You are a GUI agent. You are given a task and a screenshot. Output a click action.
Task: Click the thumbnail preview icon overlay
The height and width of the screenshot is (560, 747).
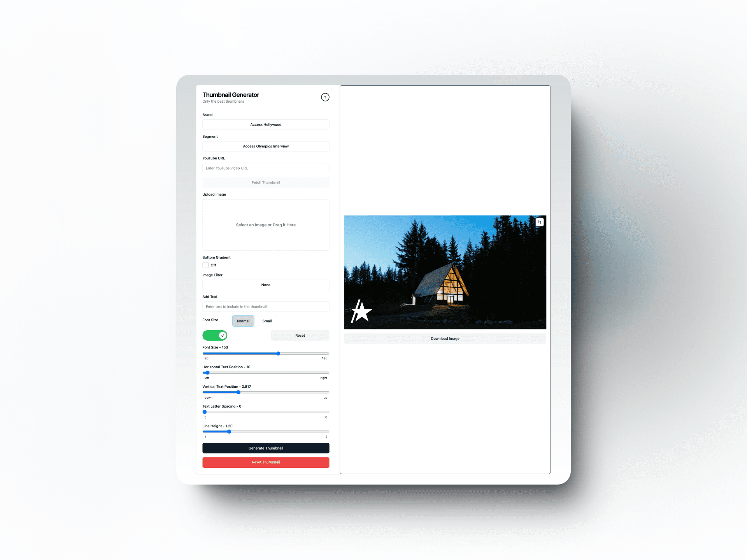click(x=540, y=222)
